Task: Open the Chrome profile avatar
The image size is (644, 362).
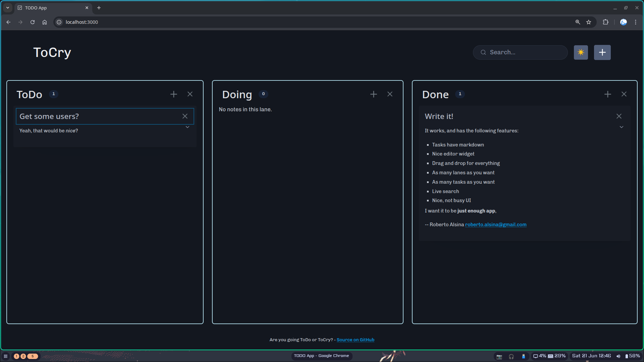Action: (x=624, y=22)
